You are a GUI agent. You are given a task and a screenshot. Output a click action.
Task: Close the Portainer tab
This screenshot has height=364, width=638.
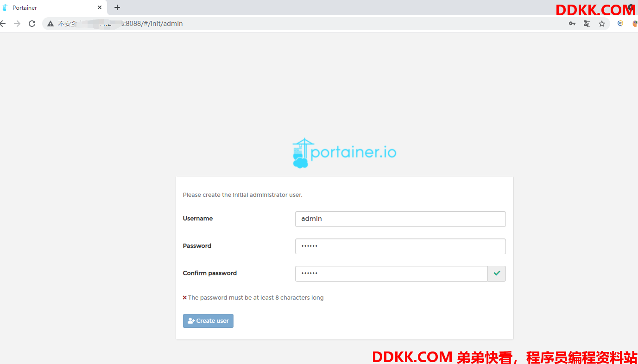[100, 7]
